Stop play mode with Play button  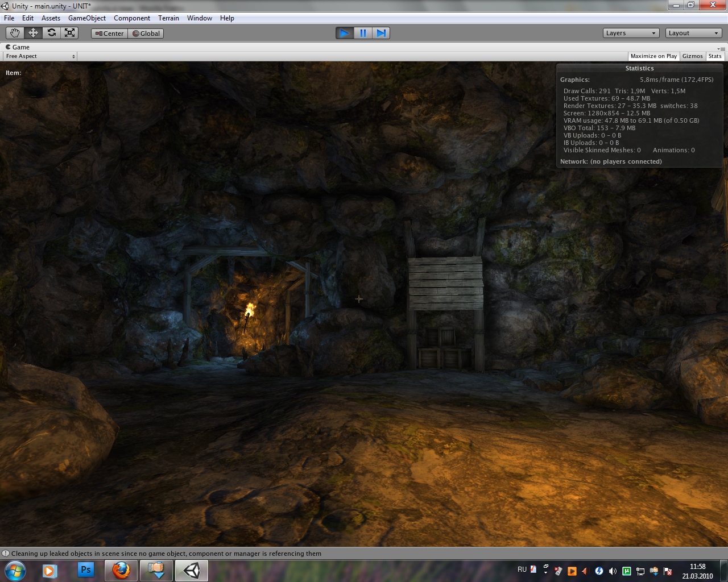pyautogui.click(x=344, y=33)
